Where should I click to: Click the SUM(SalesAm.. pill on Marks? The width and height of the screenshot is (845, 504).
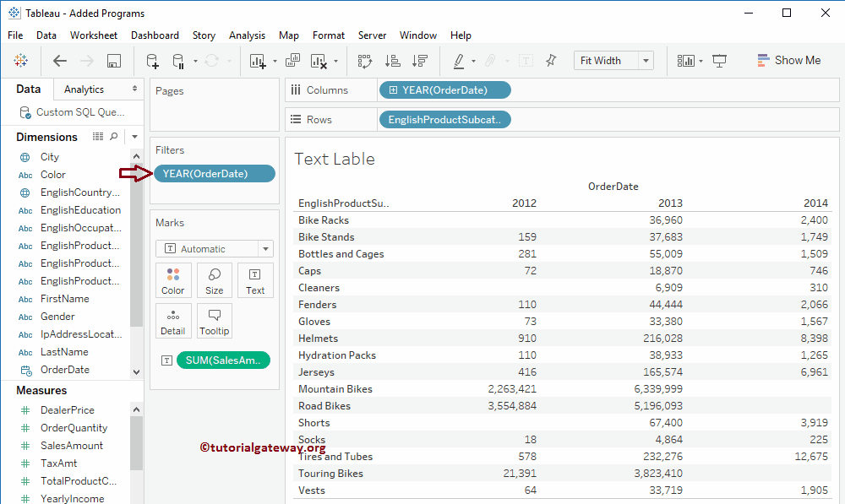click(x=223, y=360)
